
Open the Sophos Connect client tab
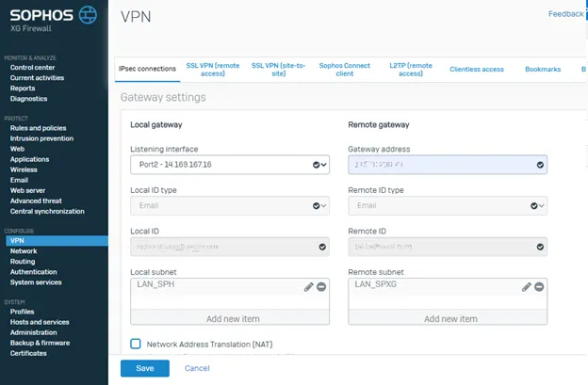(x=337, y=69)
